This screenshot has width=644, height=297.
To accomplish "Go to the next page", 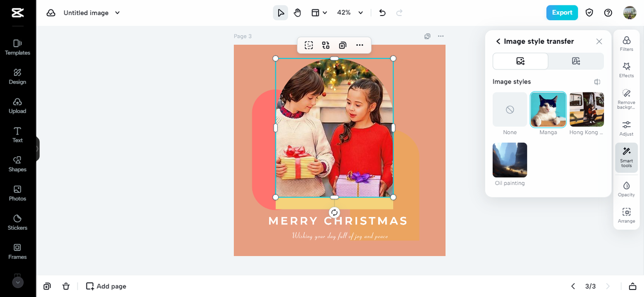I will pos(608,286).
